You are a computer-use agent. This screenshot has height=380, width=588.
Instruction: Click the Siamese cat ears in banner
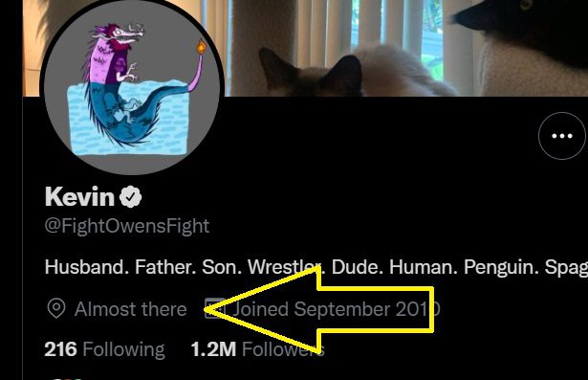[x=311, y=70]
